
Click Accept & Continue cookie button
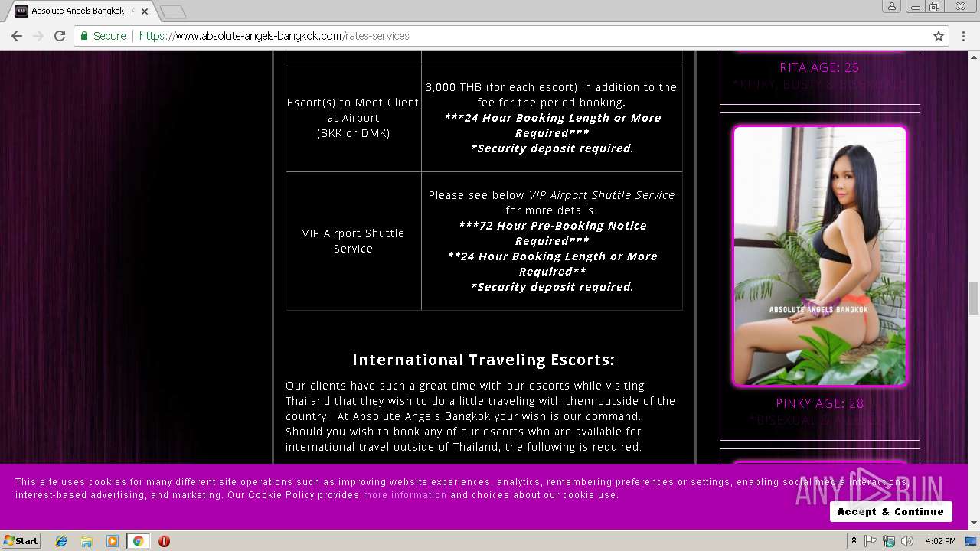890,511
